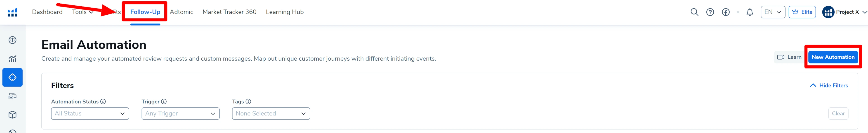Open the EN language selector
The image size is (868, 133).
pyautogui.click(x=773, y=12)
